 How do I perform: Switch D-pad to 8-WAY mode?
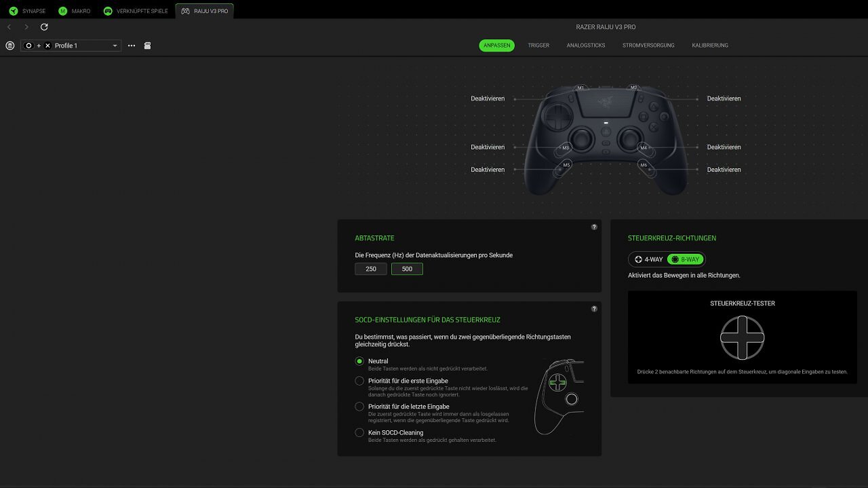(x=686, y=259)
